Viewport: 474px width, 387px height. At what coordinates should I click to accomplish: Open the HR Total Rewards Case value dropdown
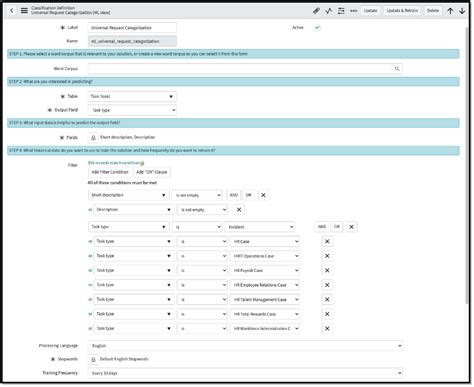pyautogui.click(x=265, y=314)
